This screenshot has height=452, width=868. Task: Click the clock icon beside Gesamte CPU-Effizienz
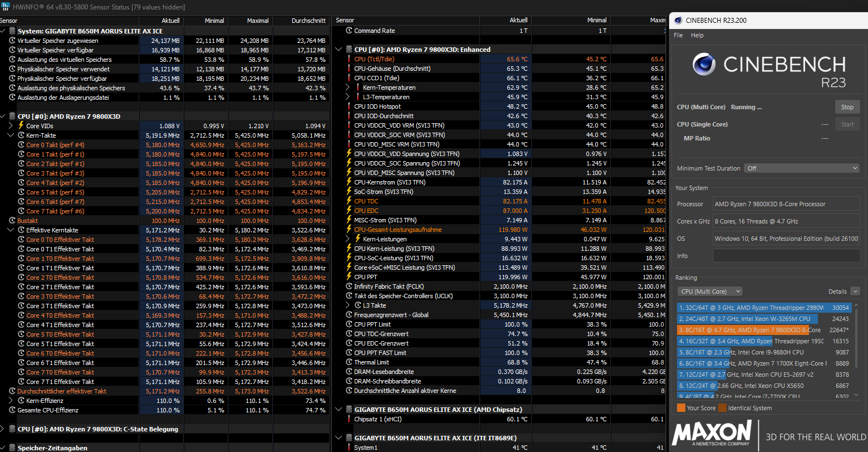click(x=12, y=410)
